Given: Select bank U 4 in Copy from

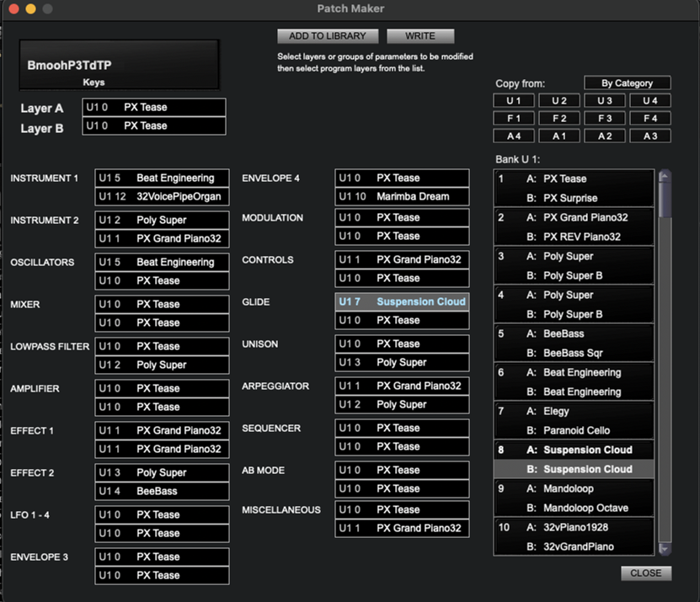Looking at the screenshot, I should [x=649, y=101].
